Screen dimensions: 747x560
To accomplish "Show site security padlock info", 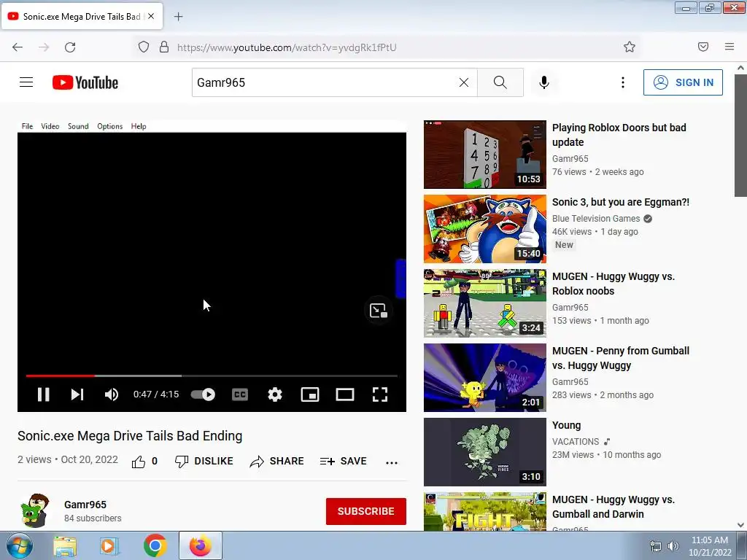I will (164, 47).
